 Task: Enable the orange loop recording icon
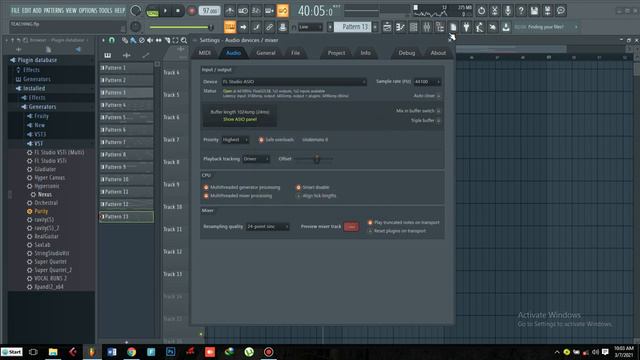tap(282, 11)
